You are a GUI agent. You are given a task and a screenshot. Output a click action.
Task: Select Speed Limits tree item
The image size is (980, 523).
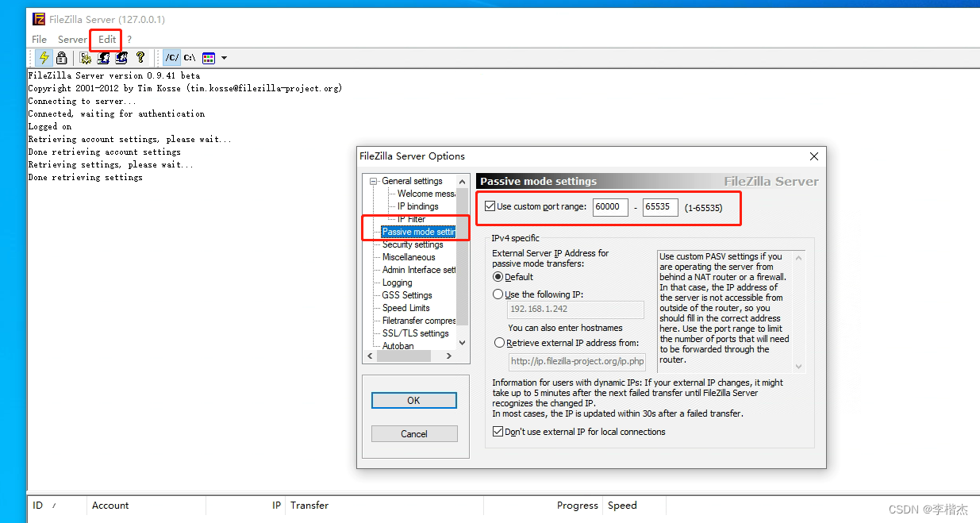(405, 308)
